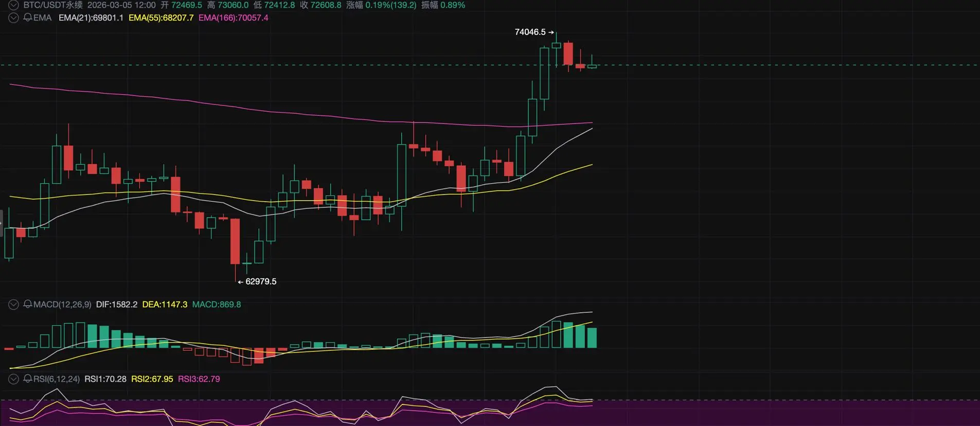The image size is (980, 426).
Task: Click the DIF:1582.2 value
Action: click(x=117, y=305)
